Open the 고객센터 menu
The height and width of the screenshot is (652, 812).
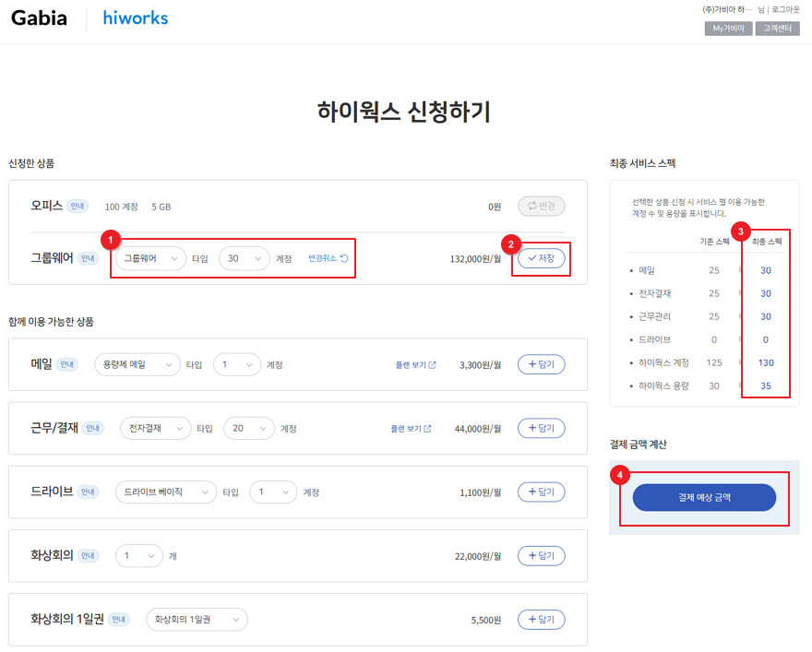tap(777, 29)
